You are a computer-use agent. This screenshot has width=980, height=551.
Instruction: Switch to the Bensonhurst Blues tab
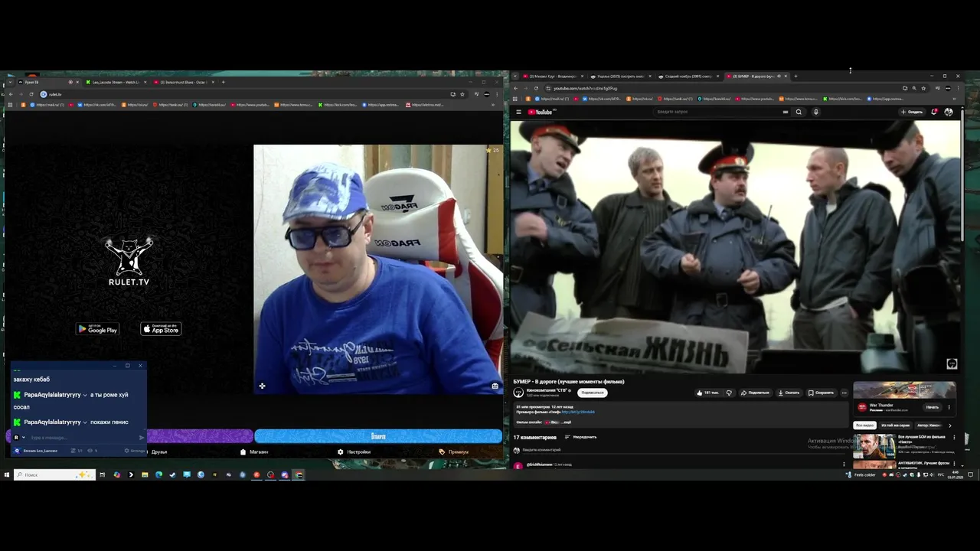coord(182,82)
